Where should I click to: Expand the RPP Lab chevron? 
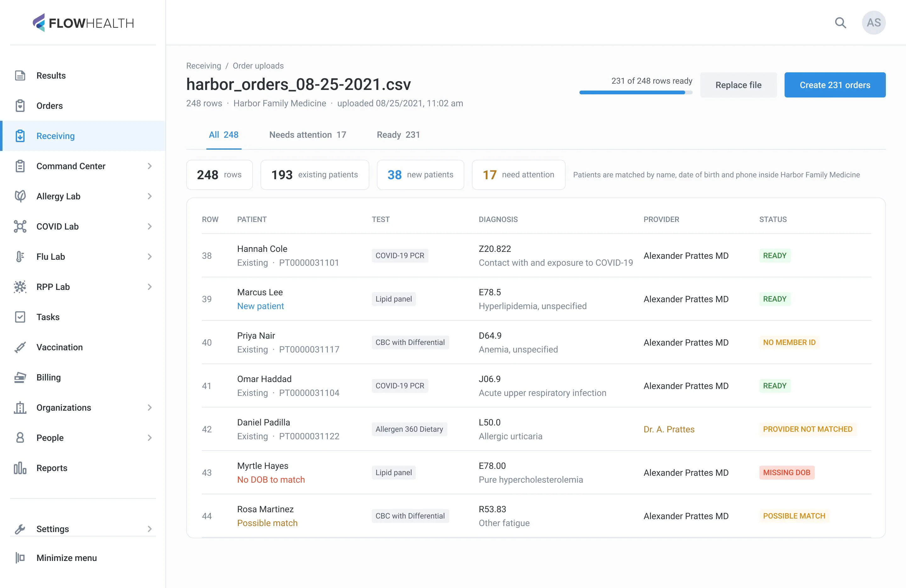click(x=150, y=286)
